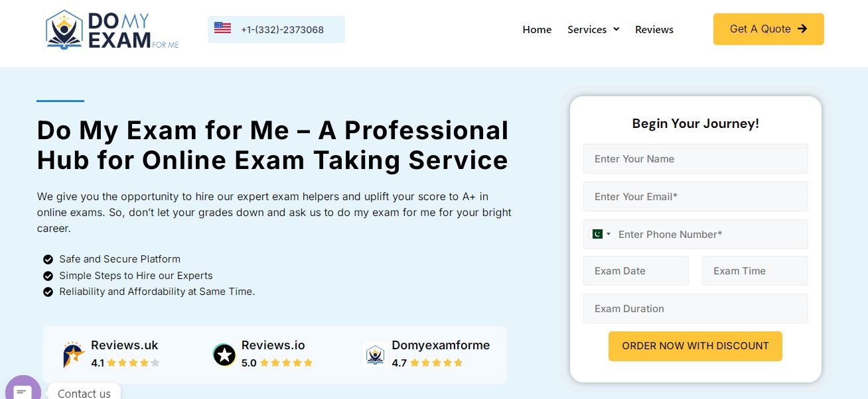Click the Do My Exam logo
Image resolution: width=868 pixels, height=399 pixels.
click(x=111, y=30)
